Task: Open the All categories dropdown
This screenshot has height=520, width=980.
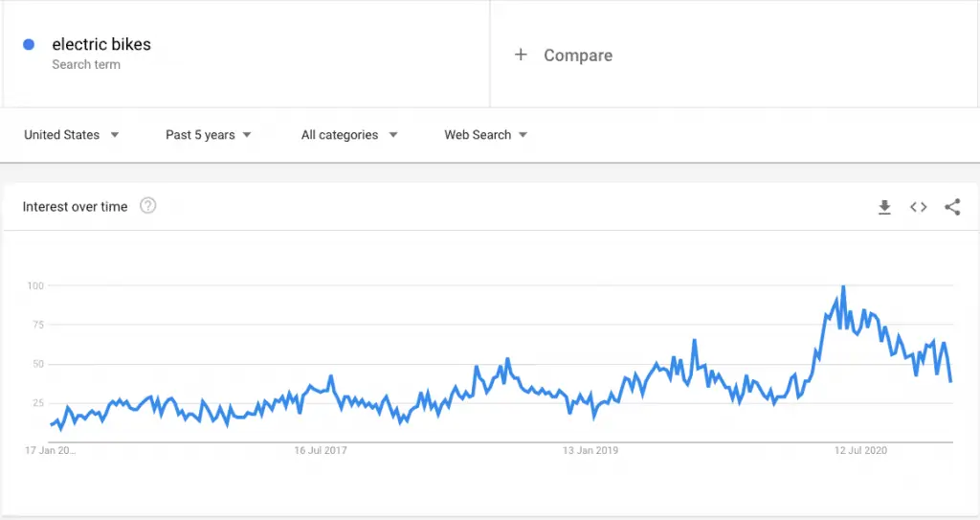Action: click(349, 134)
